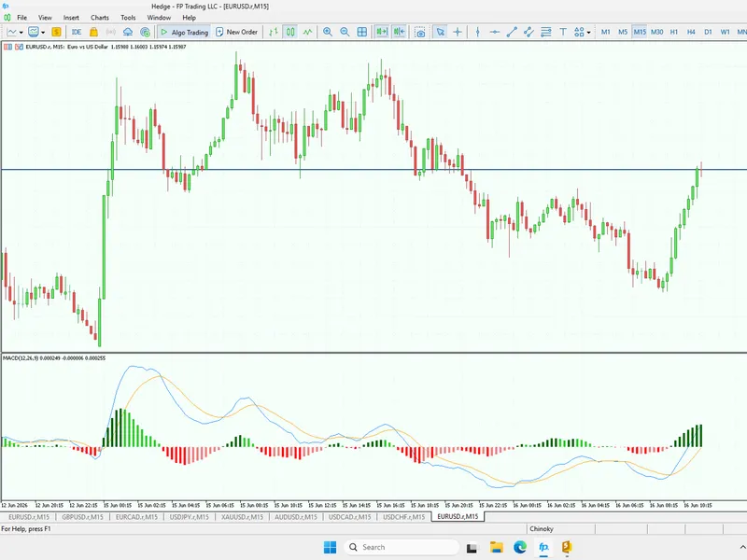Switch to the EURCAD.r,M15 chart tab
This screenshot has width=747, height=560.
tap(136, 517)
